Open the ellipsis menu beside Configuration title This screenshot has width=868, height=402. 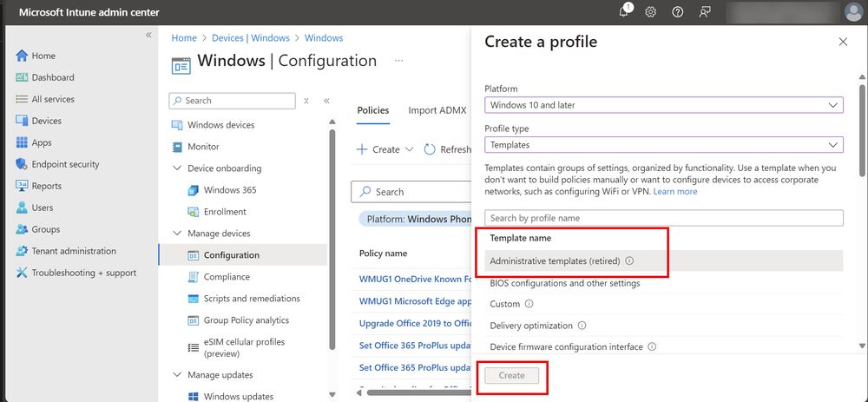coord(399,61)
